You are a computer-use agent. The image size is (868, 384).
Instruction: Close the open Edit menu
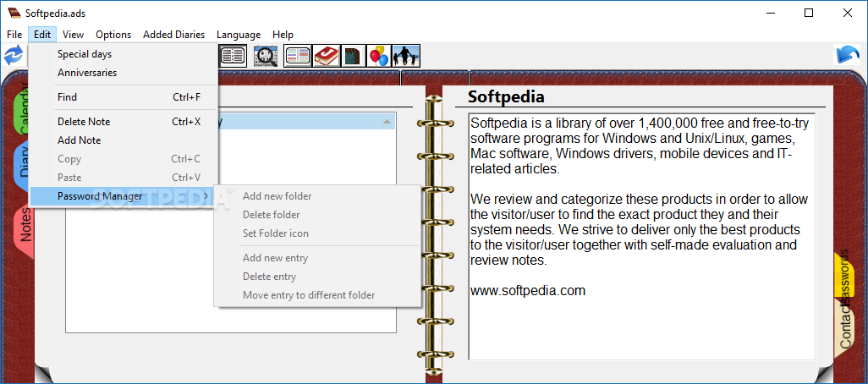click(x=42, y=35)
